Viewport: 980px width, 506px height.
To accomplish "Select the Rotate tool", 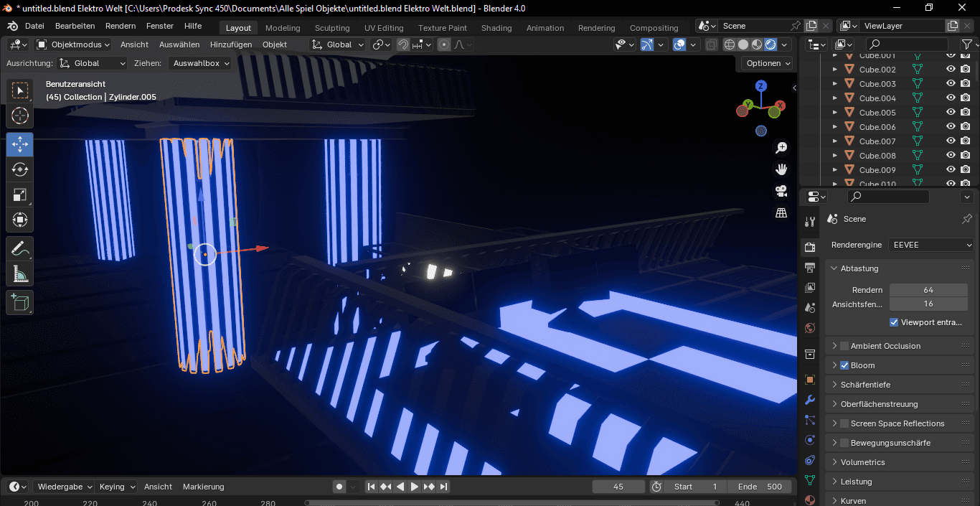I will pos(20,169).
